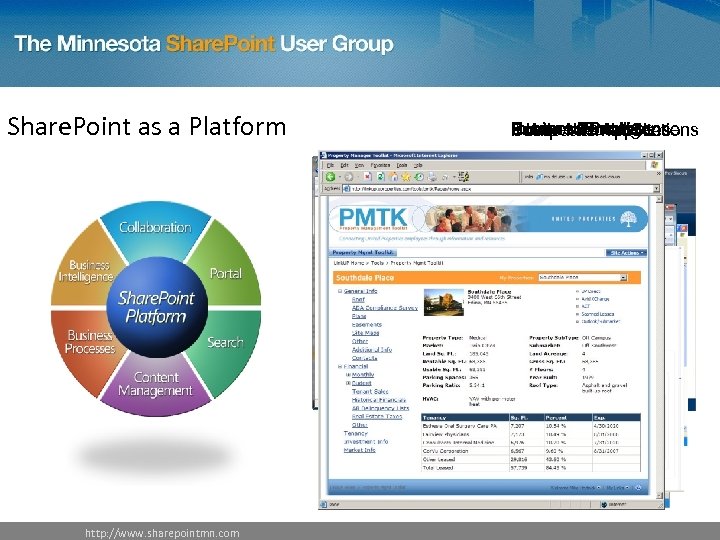Image resolution: width=720 pixels, height=540 pixels.
Task: Open the Site Maps link
Action: 366,333
